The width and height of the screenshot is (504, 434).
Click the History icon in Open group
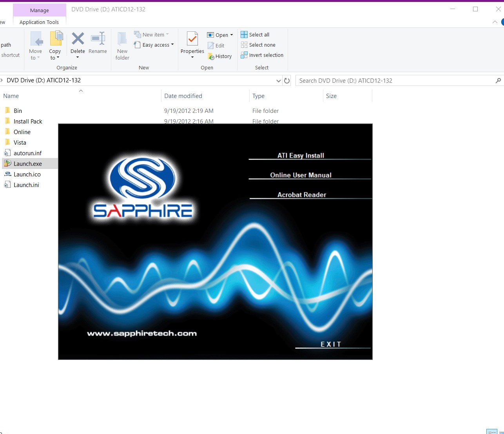[220, 56]
